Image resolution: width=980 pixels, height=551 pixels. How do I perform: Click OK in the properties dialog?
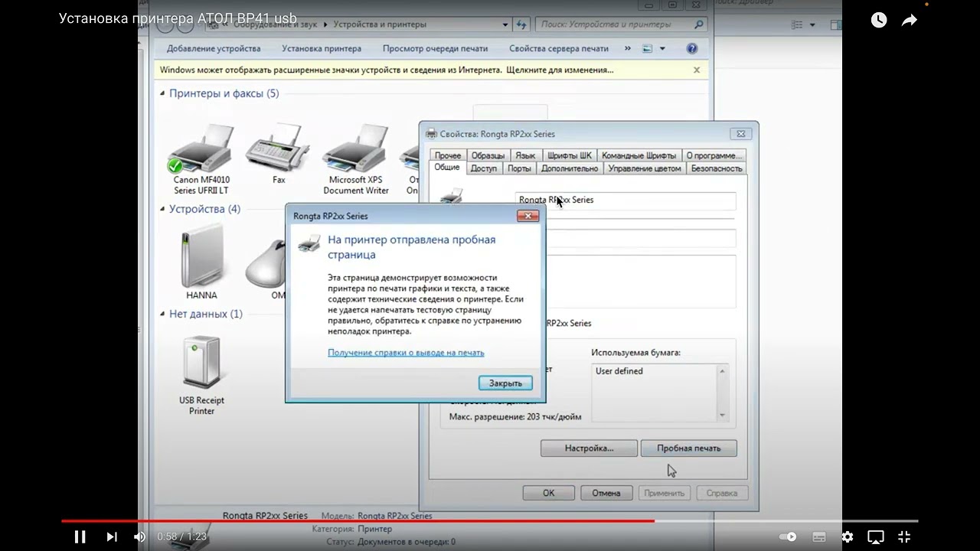tap(549, 493)
